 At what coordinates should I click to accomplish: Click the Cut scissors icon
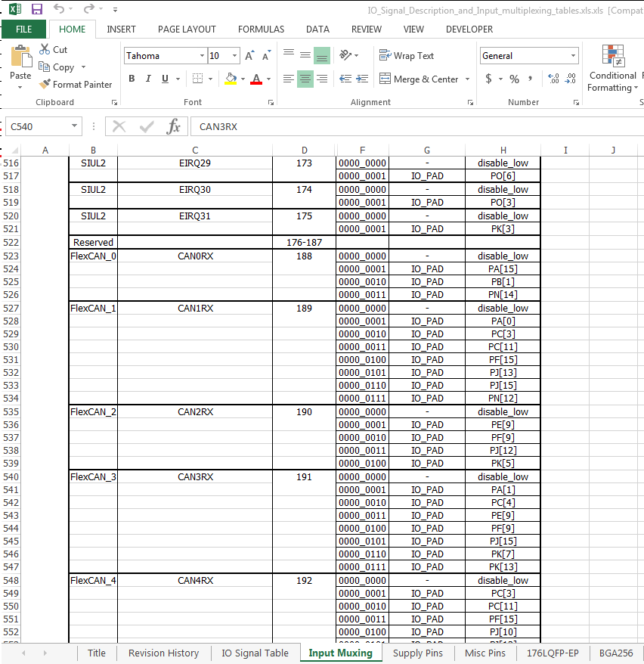pyautogui.click(x=45, y=49)
